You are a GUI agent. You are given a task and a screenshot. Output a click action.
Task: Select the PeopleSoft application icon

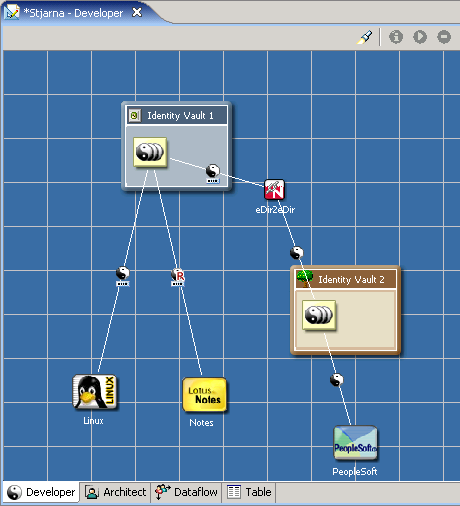click(x=356, y=443)
